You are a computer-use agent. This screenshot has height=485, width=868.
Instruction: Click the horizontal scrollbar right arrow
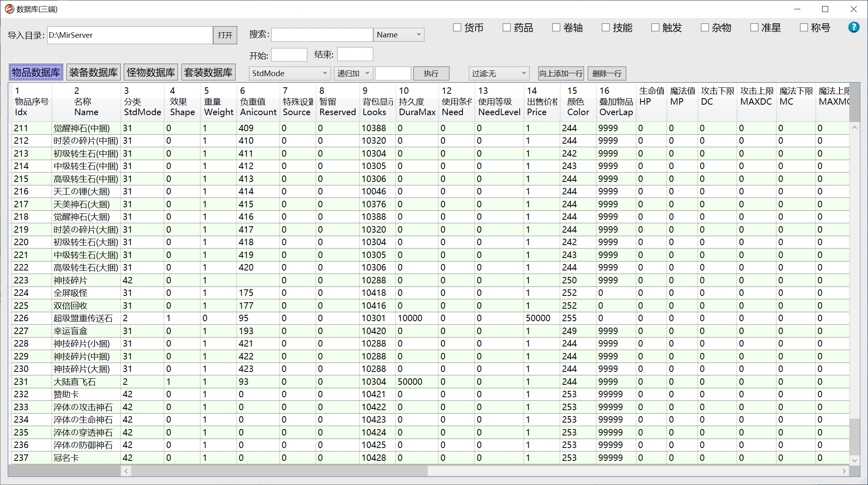pyautogui.click(x=844, y=471)
